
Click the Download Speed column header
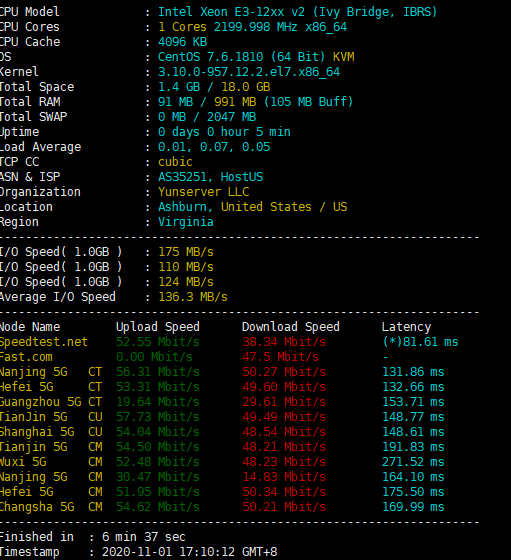[291, 327]
